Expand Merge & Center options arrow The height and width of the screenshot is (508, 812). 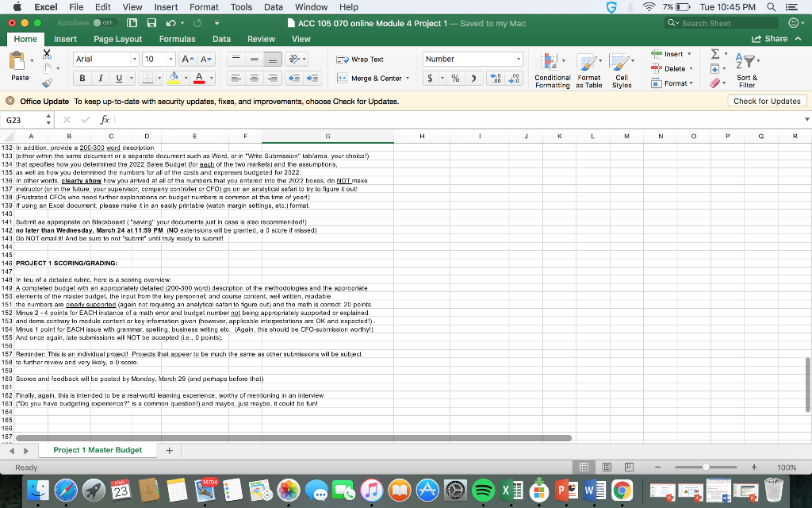coord(408,79)
